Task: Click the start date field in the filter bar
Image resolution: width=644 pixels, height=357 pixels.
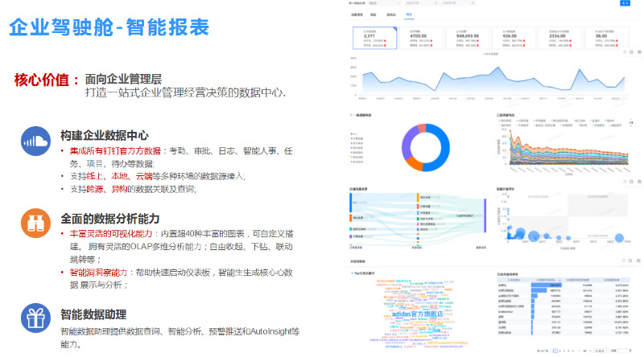Action: (421, 3)
